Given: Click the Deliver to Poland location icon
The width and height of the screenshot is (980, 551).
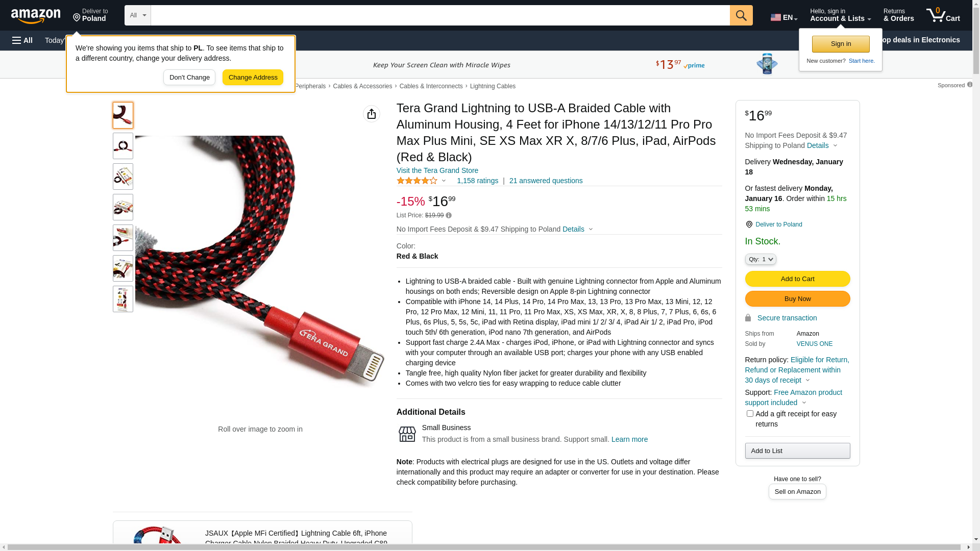Looking at the screenshot, I should tap(749, 224).
